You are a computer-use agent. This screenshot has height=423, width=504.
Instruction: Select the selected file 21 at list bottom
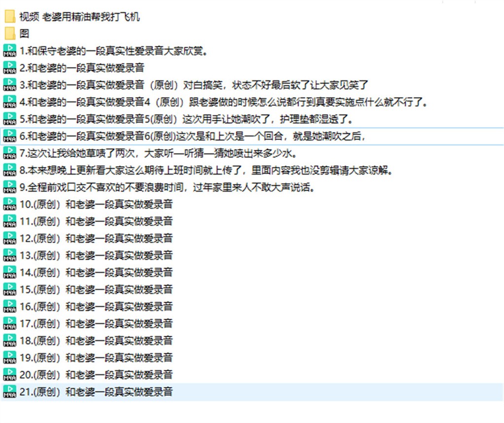pos(89,391)
